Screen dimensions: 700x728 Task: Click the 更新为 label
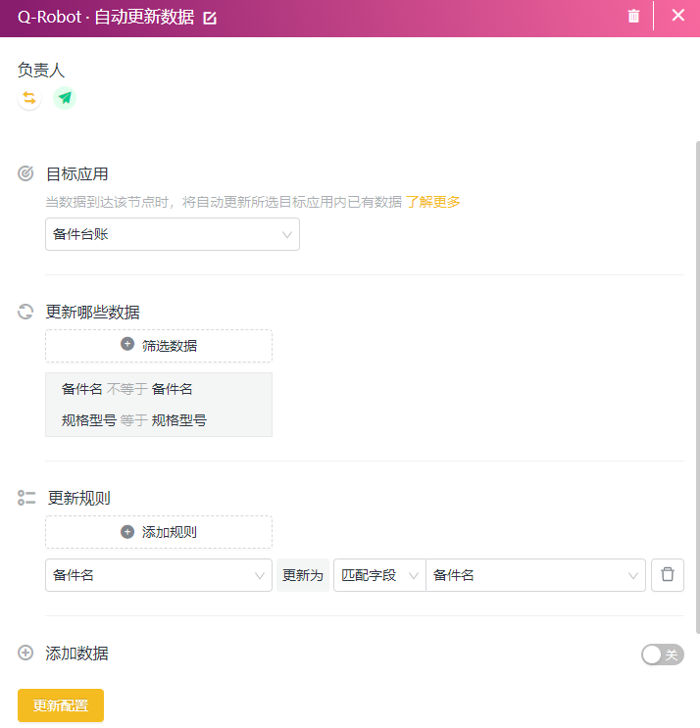point(303,575)
